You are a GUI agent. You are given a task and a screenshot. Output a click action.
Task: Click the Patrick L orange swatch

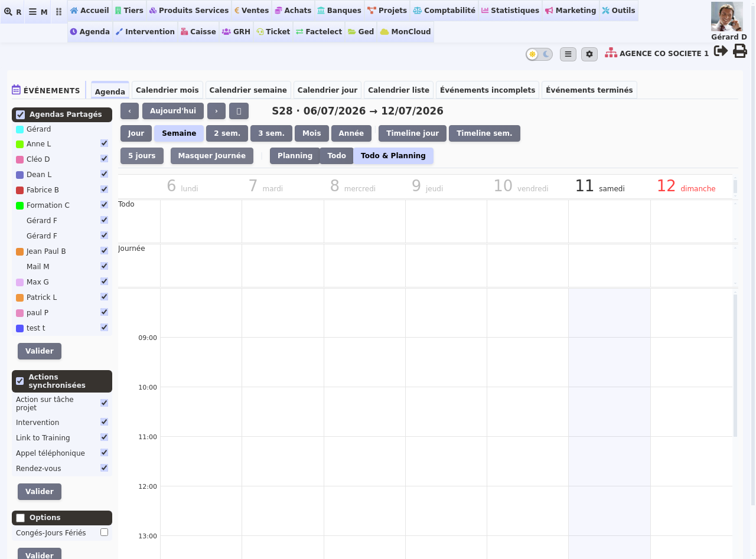pos(19,298)
